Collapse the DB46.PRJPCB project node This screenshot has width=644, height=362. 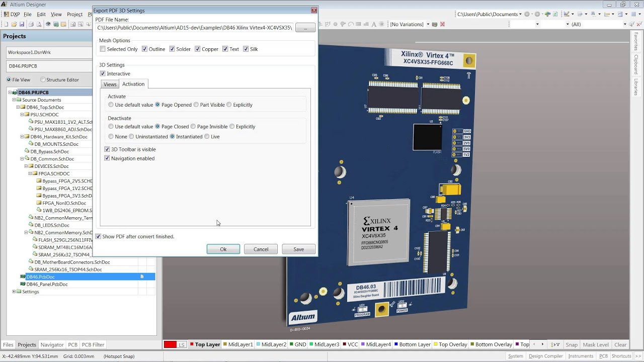(x=10, y=93)
